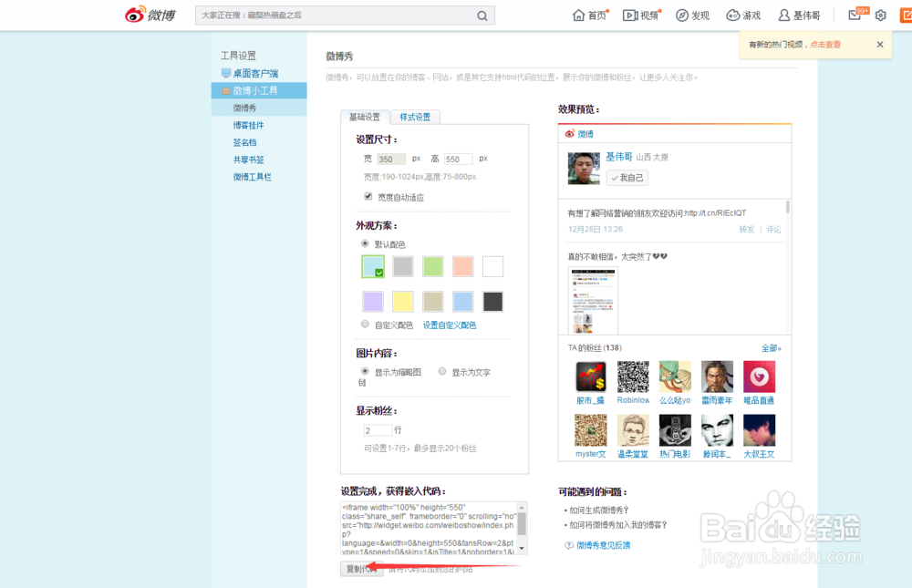Select the 显示为缩略图 radio button
Image resolution: width=912 pixels, height=588 pixels.
point(365,371)
